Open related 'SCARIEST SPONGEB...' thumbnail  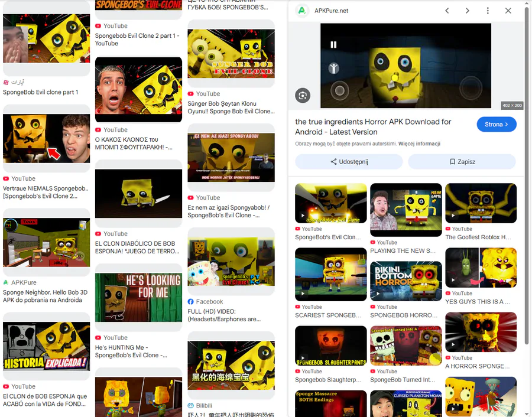331,274
